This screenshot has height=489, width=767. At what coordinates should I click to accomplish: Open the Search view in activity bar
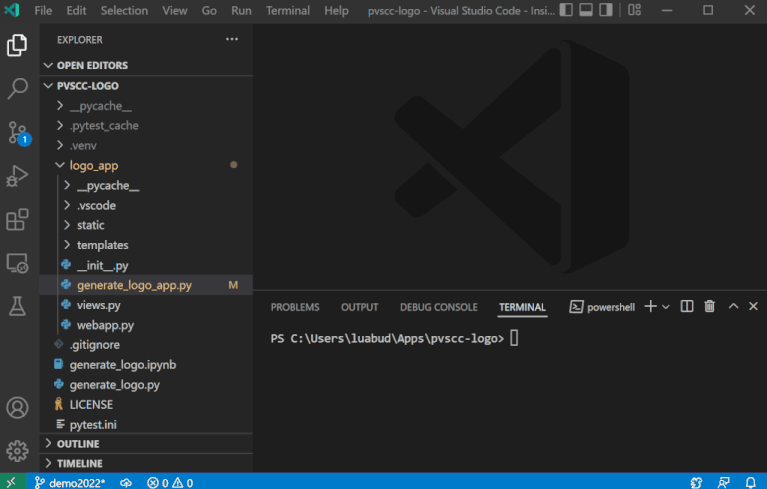coord(17,89)
